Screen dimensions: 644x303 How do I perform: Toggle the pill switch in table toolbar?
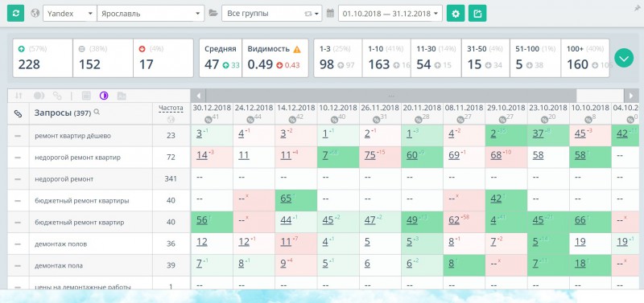(39, 96)
